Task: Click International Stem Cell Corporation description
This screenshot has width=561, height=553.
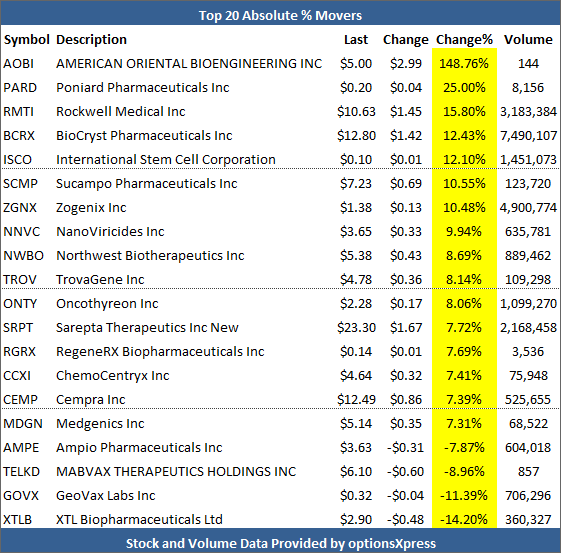Action: (166, 160)
